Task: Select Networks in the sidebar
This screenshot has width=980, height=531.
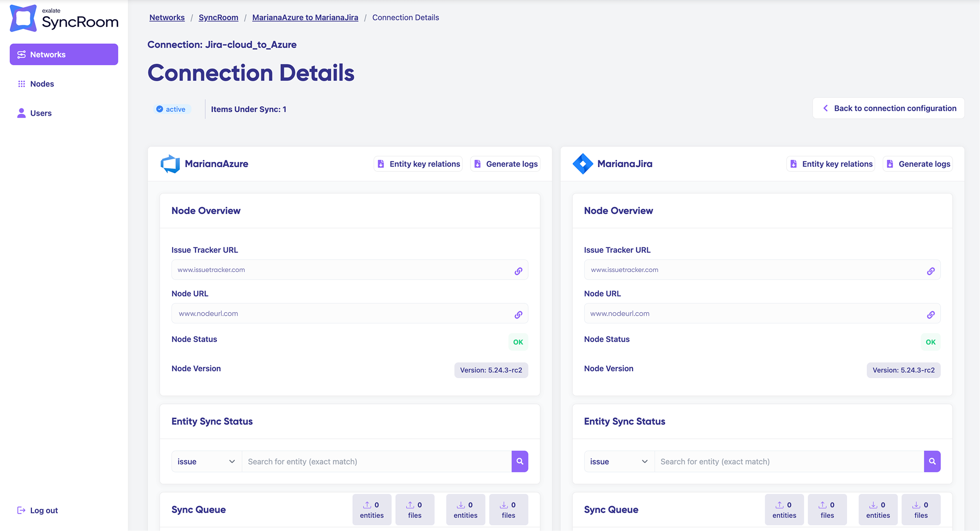Action: (x=64, y=54)
